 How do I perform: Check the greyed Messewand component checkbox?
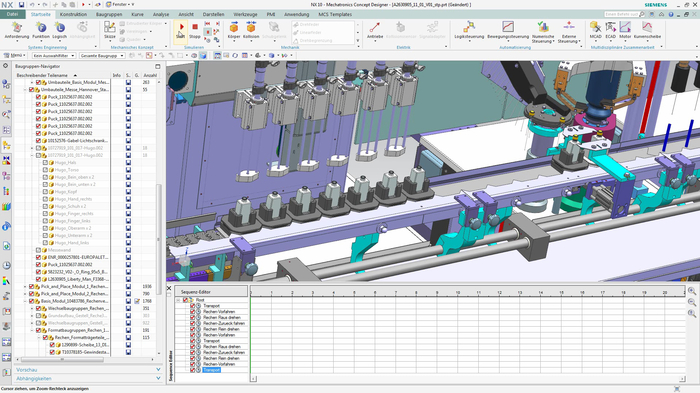(38, 250)
